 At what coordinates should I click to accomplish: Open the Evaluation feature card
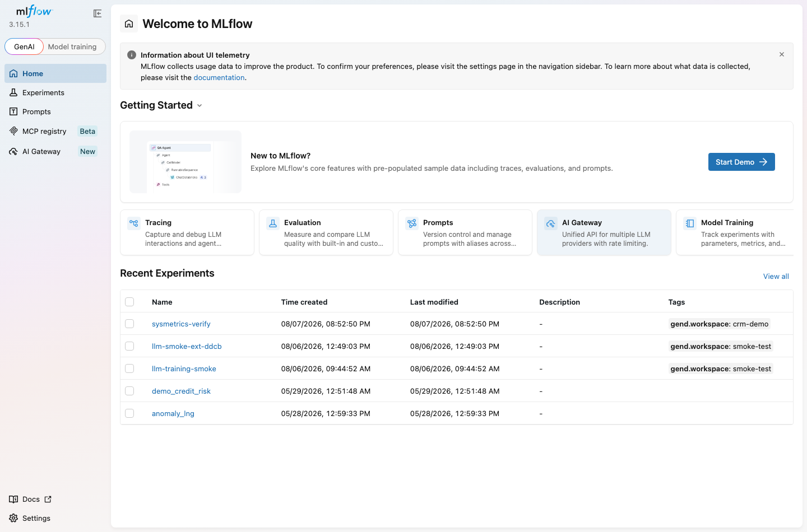pos(326,232)
